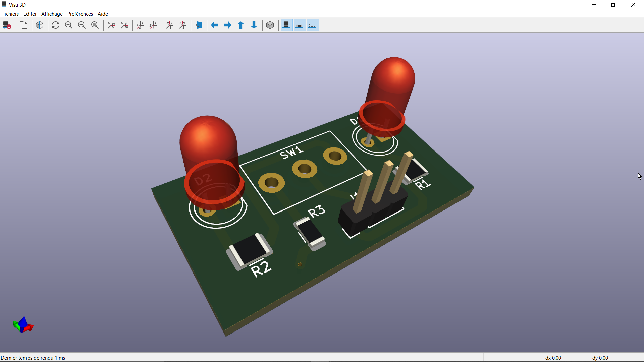
Task: Open the Fichiers menu
Action: [10, 14]
